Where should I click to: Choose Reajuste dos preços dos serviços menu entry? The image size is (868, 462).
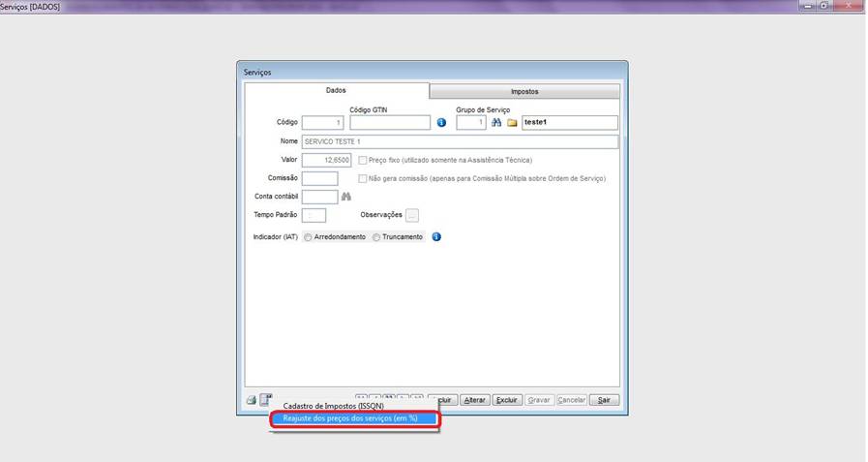pyautogui.click(x=355, y=418)
